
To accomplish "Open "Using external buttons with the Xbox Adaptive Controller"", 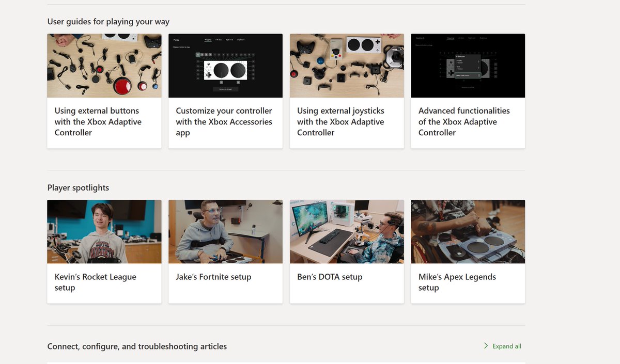I will 98,122.
